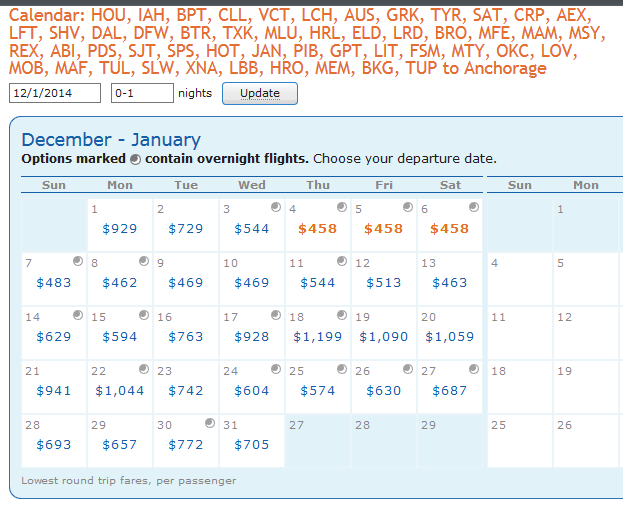
Task: Click overnight flight icon on December 3
Action: click(x=275, y=207)
